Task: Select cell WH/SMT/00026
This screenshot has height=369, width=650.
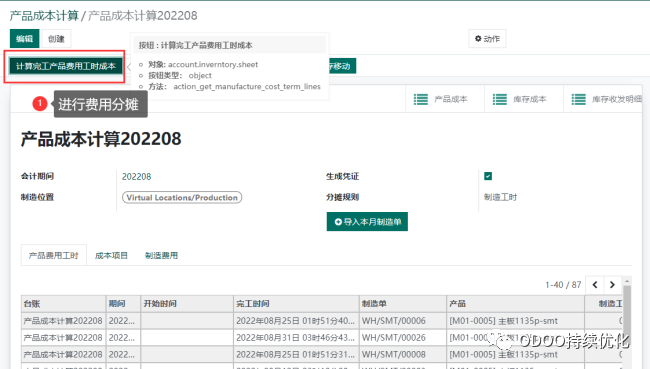Action: coord(403,338)
